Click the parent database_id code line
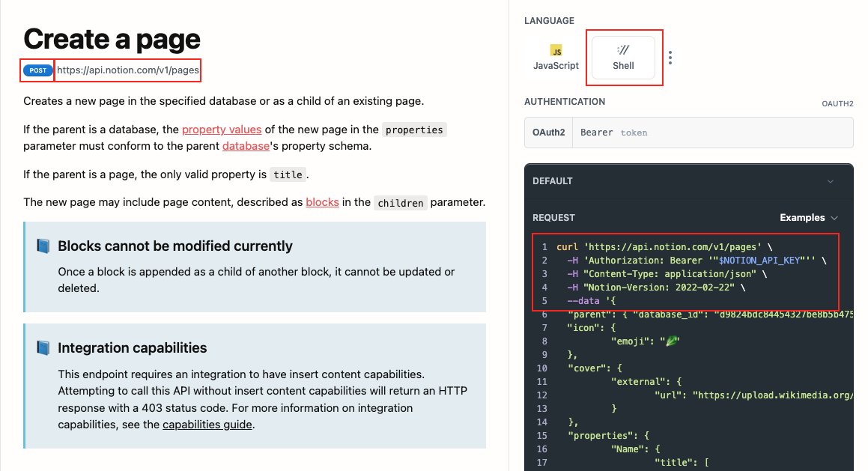The height and width of the screenshot is (471, 868). tap(710, 314)
